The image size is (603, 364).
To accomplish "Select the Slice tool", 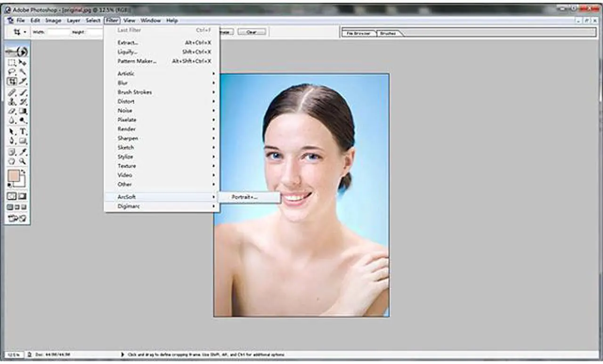I will (23, 81).
